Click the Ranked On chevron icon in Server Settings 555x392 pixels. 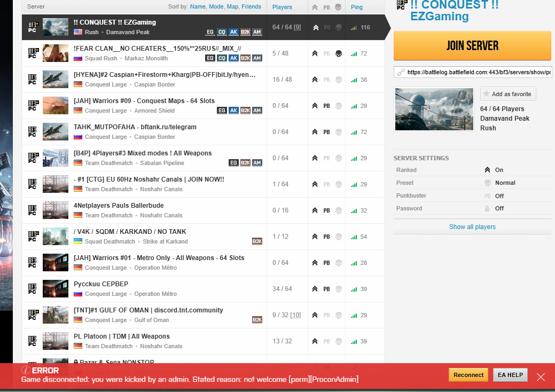(487, 170)
